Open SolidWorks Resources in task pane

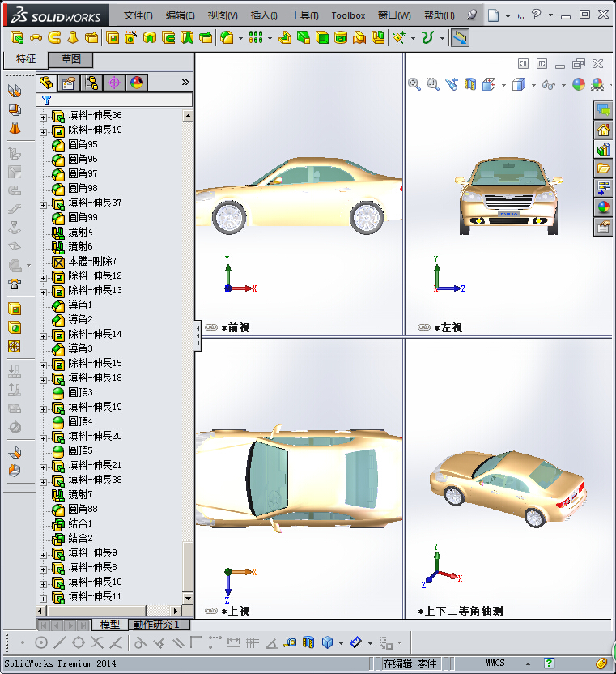(x=603, y=130)
